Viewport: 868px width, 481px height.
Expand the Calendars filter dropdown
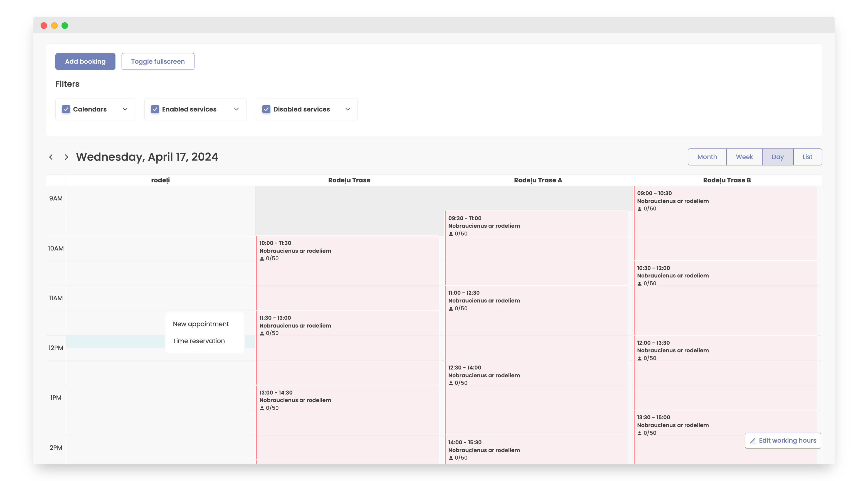tap(125, 109)
